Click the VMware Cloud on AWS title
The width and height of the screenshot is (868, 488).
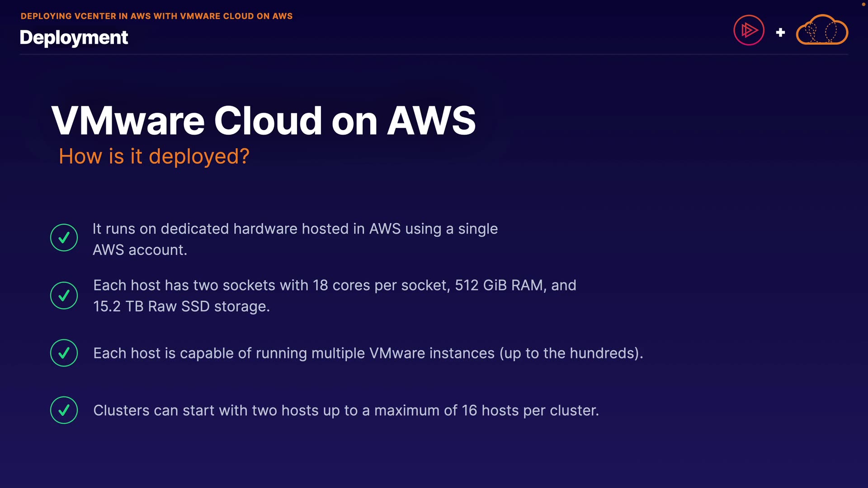click(x=263, y=121)
